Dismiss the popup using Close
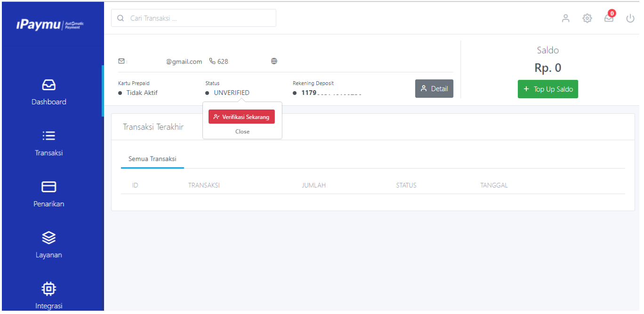This screenshot has width=644, height=314. point(242,132)
